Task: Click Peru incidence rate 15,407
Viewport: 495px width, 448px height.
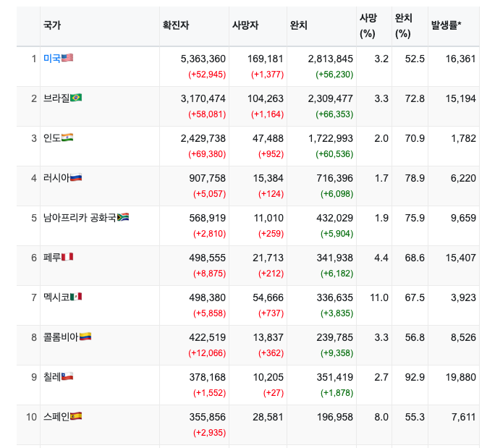Action: click(460, 258)
